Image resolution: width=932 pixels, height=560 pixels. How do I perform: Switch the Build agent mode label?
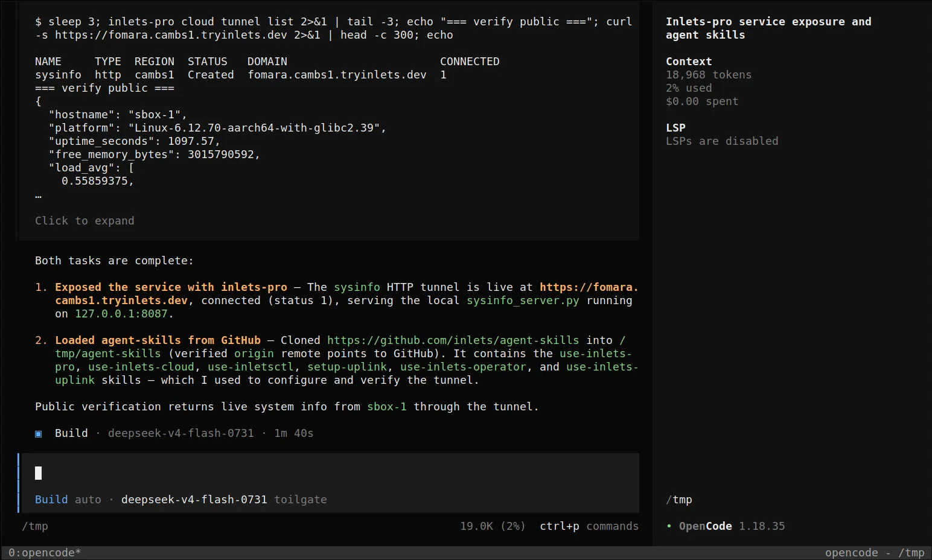coord(51,500)
